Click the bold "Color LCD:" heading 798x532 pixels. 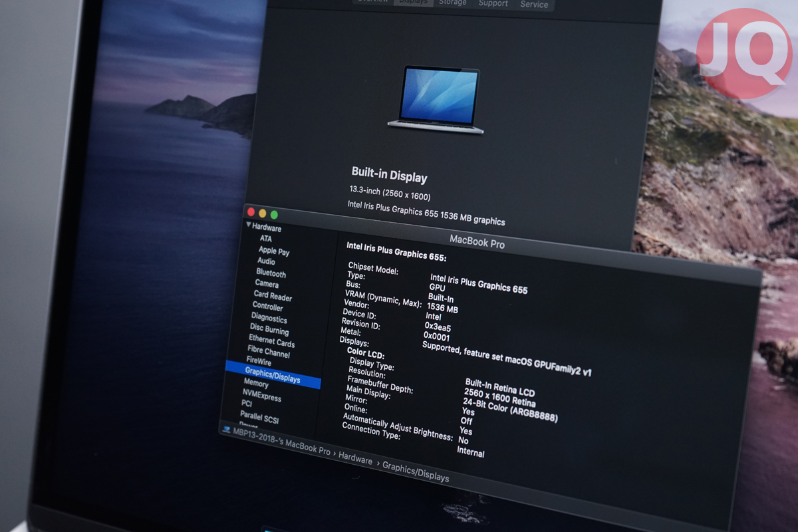click(365, 352)
